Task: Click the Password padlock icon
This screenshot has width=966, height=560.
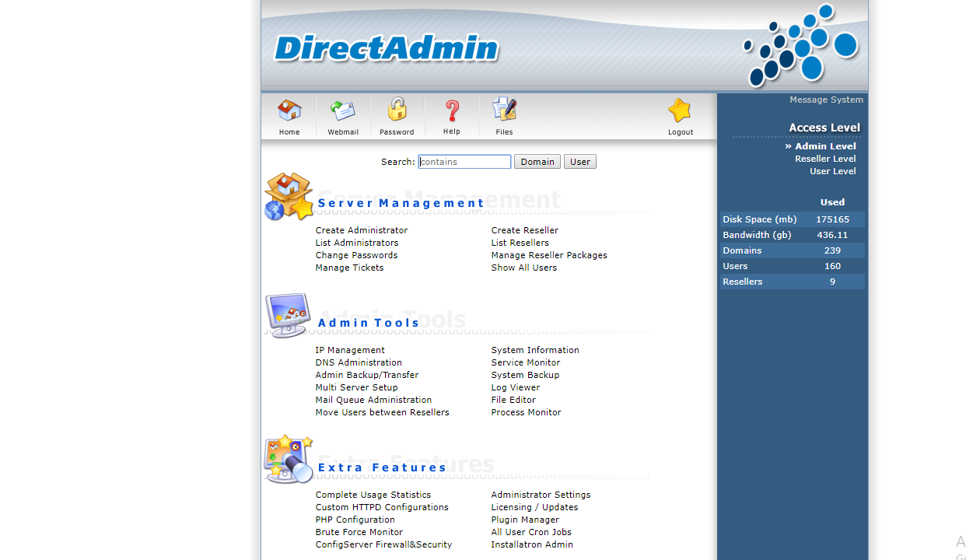Action: (397, 110)
